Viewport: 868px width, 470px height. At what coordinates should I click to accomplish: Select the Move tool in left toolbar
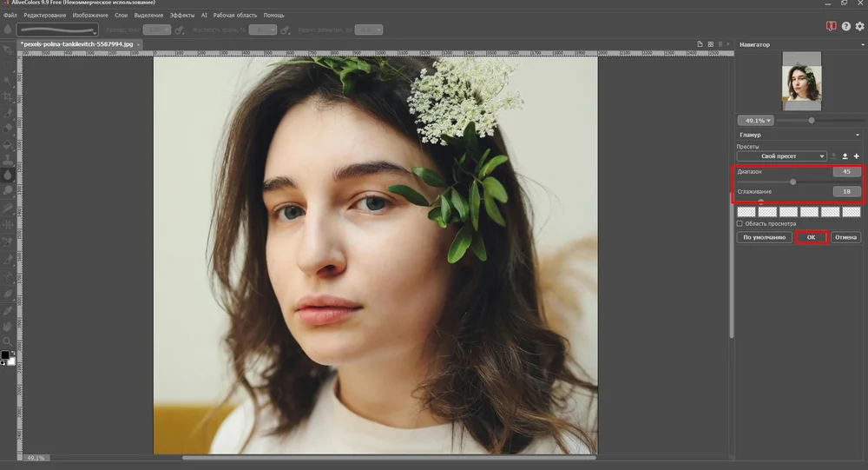[x=7, y=50]
